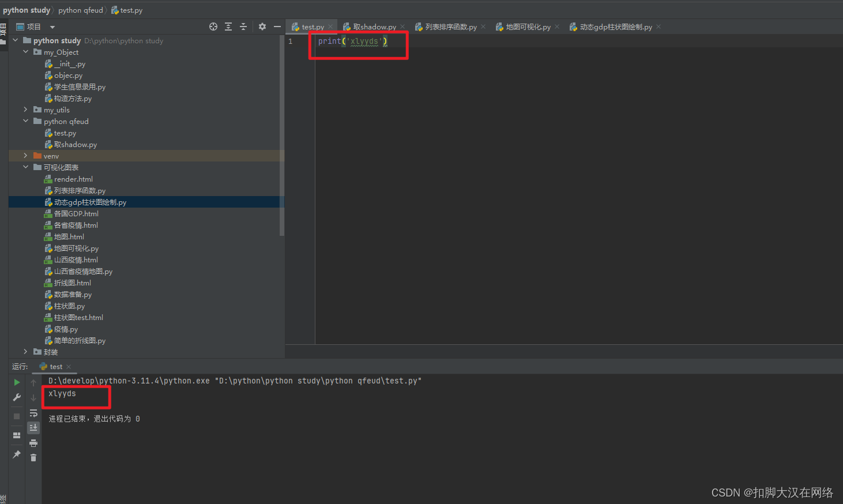
Task: Click test.py breadcrumb
Action: [127, 10]
